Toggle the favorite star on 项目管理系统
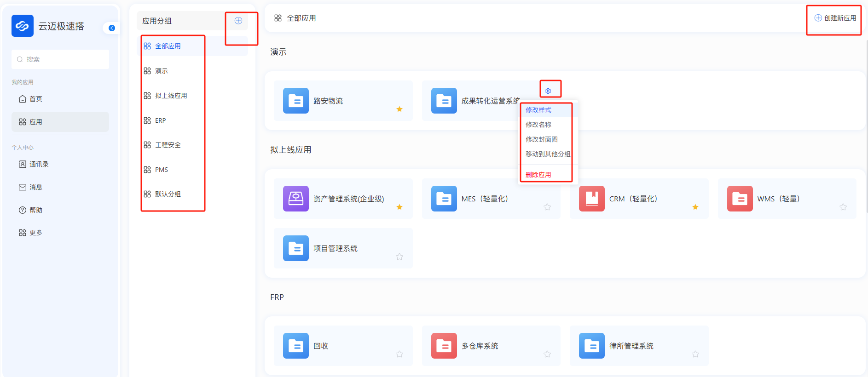This screenshot has height=377, width=868. pyautogui.click(x=399, y=257)
